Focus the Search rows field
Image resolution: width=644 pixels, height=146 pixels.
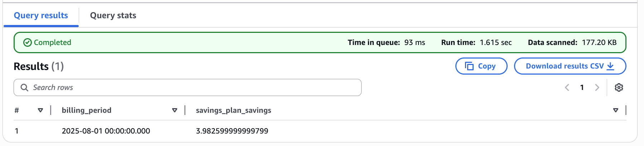coord(188,87)
